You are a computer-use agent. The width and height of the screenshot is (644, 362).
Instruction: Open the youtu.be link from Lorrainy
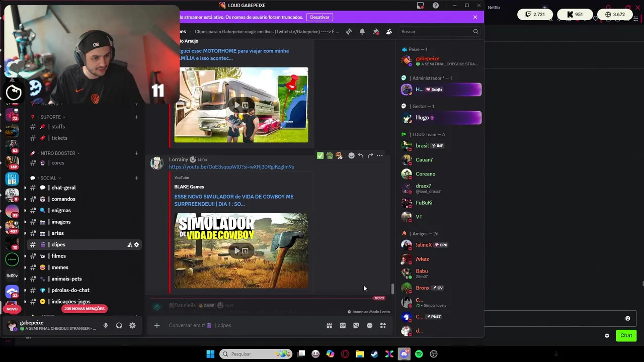tap(231, 166)
